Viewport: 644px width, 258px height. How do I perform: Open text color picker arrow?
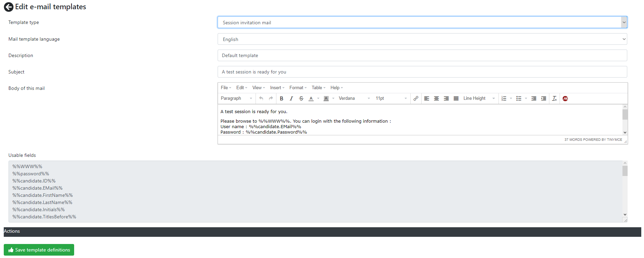click(318, 98)
